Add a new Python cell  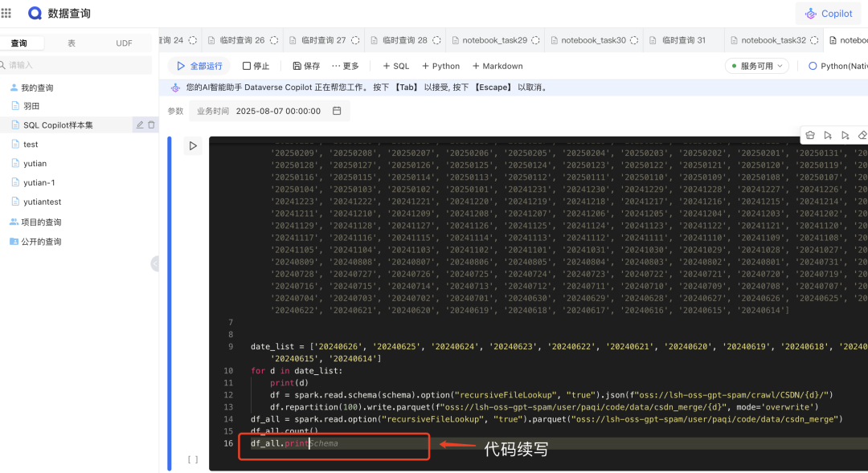(x=440, y=67)
